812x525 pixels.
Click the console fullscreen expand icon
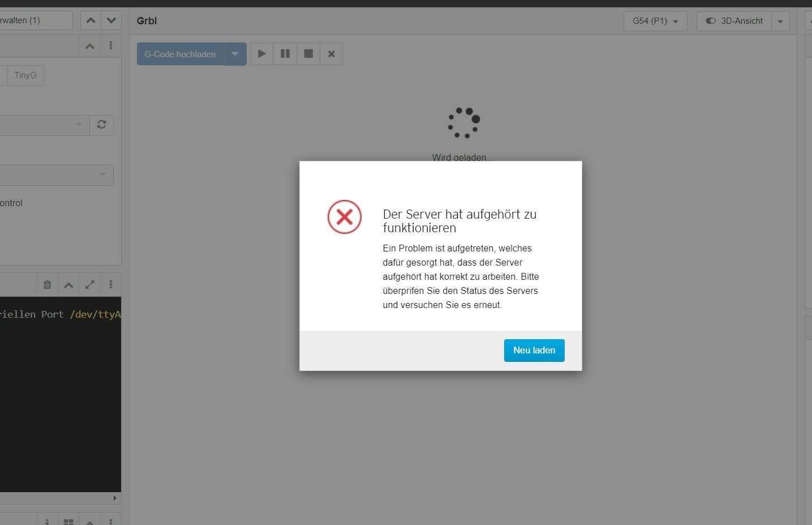click(x=90, y=285)
